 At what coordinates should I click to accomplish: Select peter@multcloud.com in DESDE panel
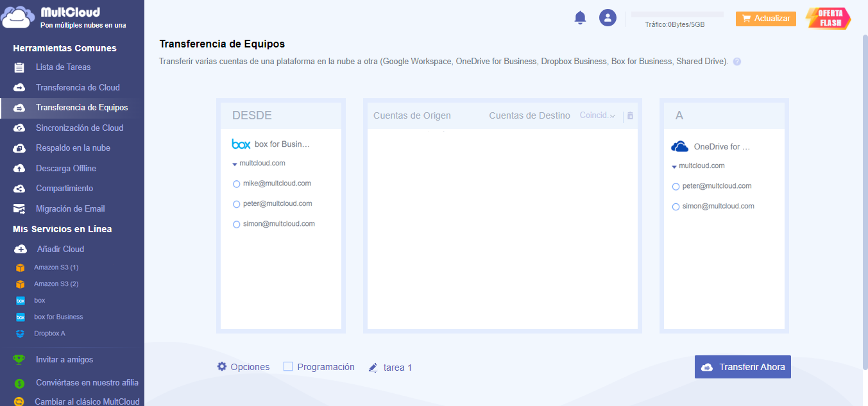coord(237,204)
